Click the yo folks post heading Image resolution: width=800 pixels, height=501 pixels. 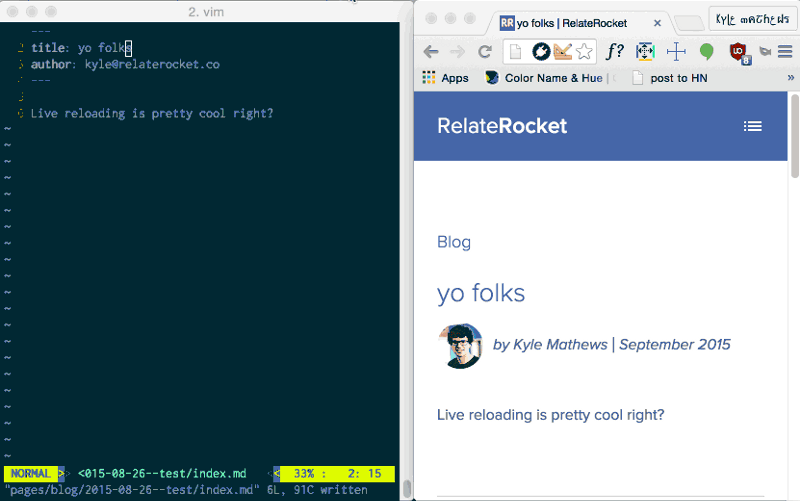tap(481, 293)
